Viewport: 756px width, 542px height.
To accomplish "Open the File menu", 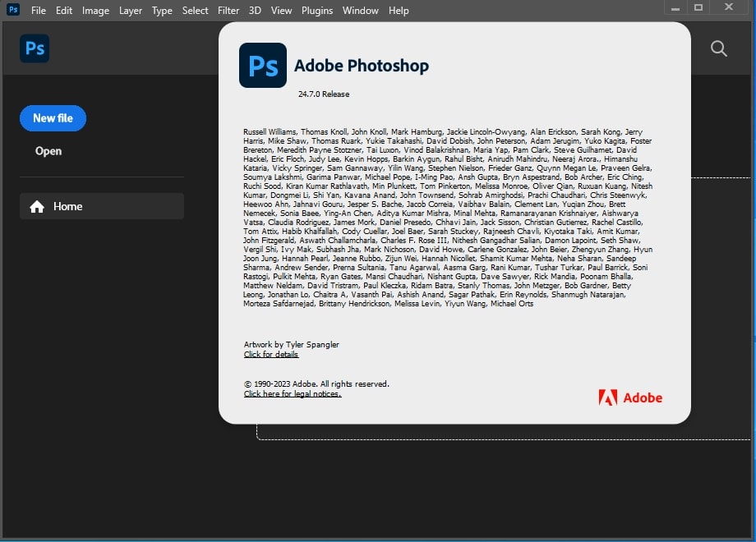I will tap(39, 10).
